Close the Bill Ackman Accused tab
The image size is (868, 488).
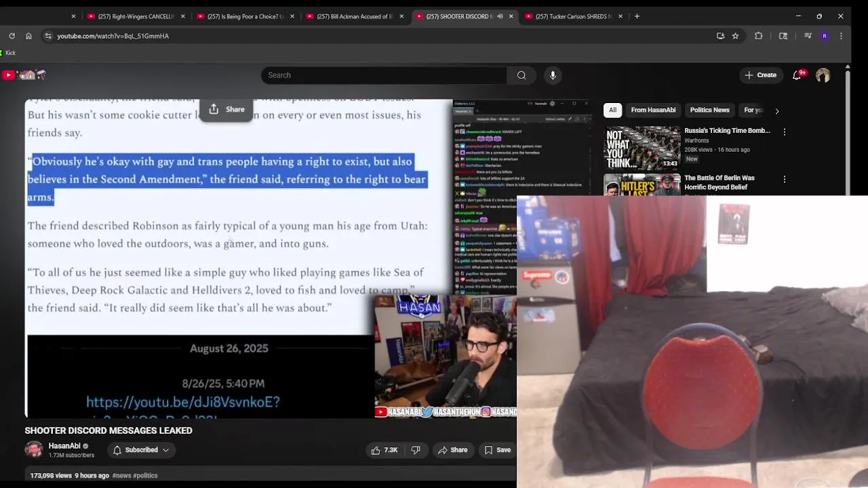tap(401, 16)
